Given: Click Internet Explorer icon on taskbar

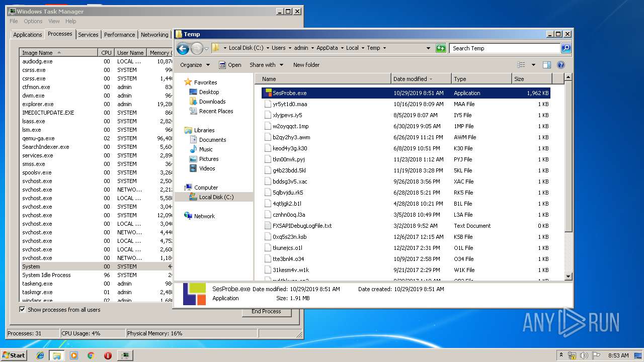Looking at the screenshot, I should 40,355.
